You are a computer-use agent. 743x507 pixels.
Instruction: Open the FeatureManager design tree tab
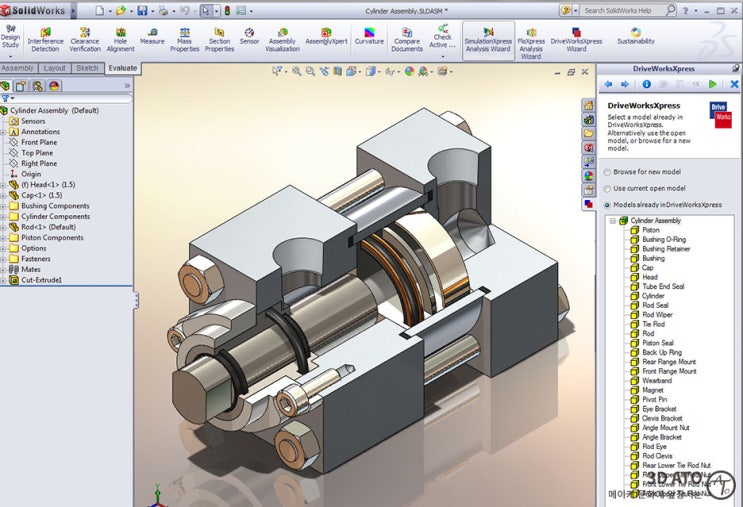(5, 86)
